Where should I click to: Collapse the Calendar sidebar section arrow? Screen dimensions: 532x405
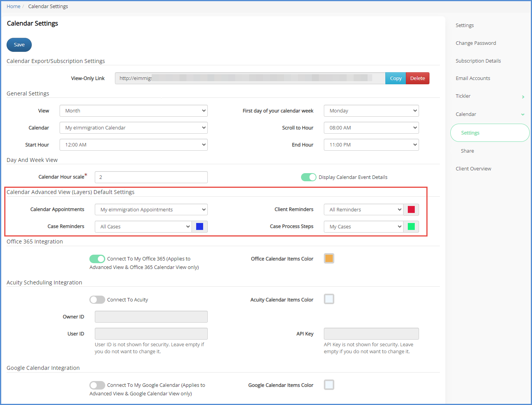pos(523,114)
